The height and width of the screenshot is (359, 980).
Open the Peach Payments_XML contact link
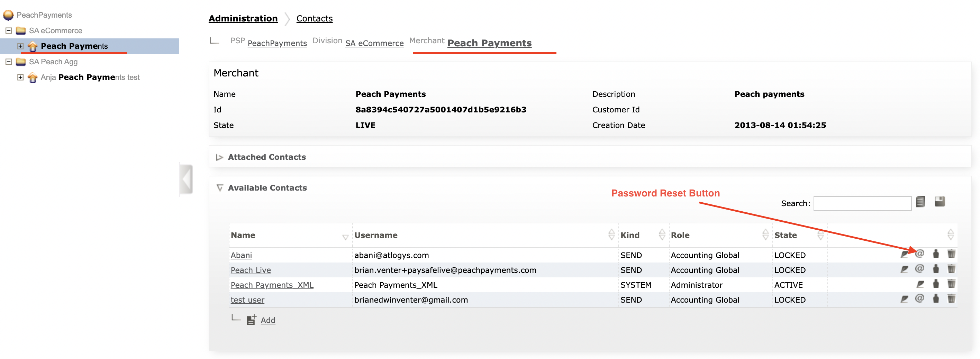click(x=272, y=285)
